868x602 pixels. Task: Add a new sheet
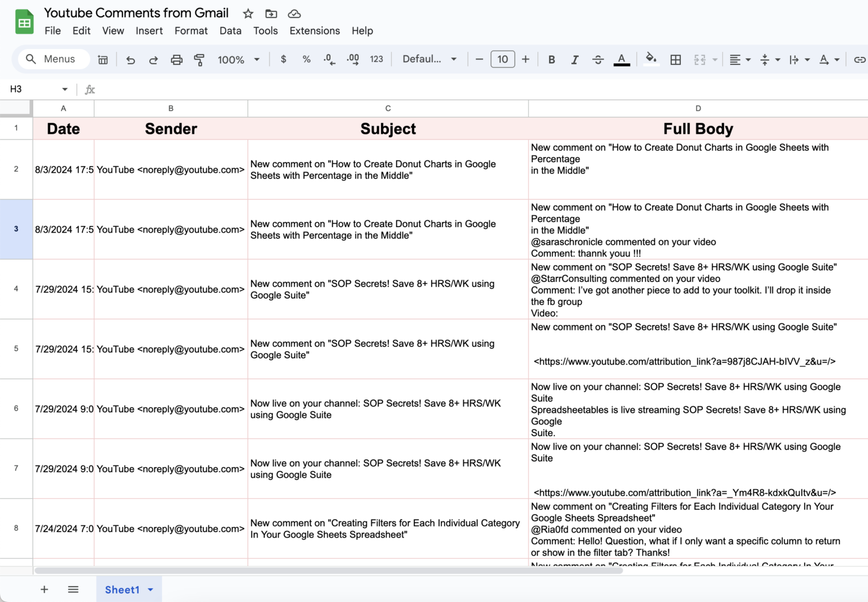[x=44, y=589]
